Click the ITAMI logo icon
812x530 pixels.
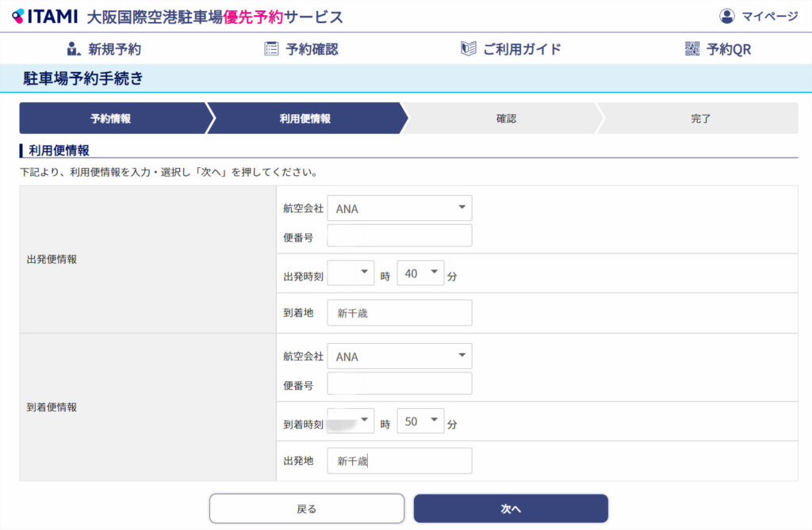coord(18,17)
